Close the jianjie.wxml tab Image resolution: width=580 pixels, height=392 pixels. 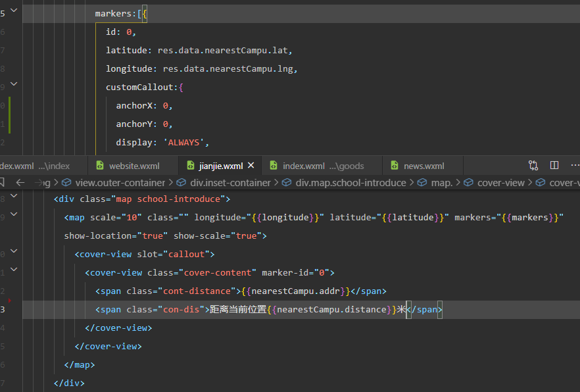coord(251,165)
